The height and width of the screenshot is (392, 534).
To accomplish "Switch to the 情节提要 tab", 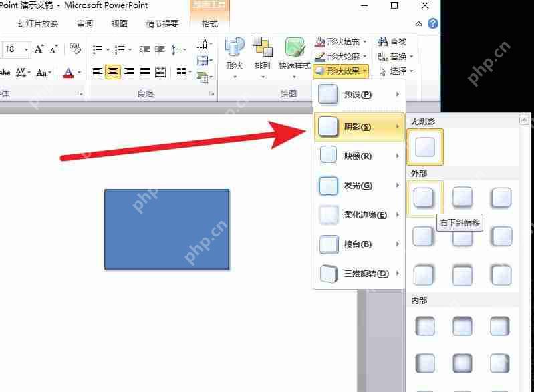I will pos(162,24).
